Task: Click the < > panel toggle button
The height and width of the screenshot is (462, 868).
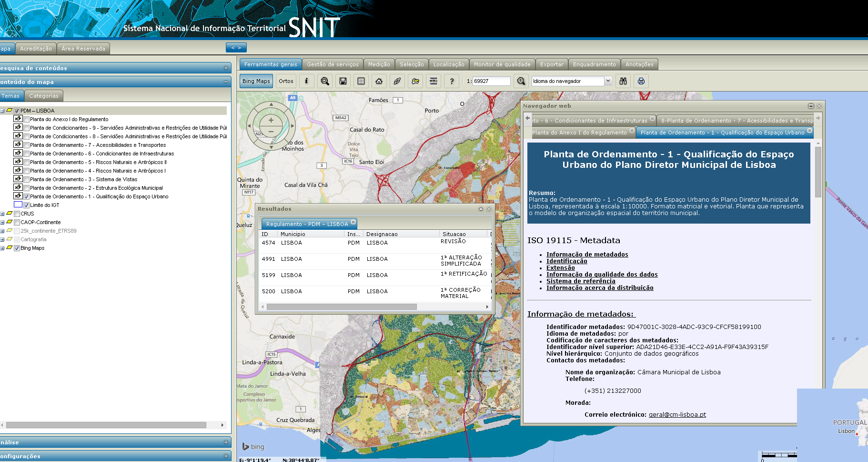Action: [236, 48]
